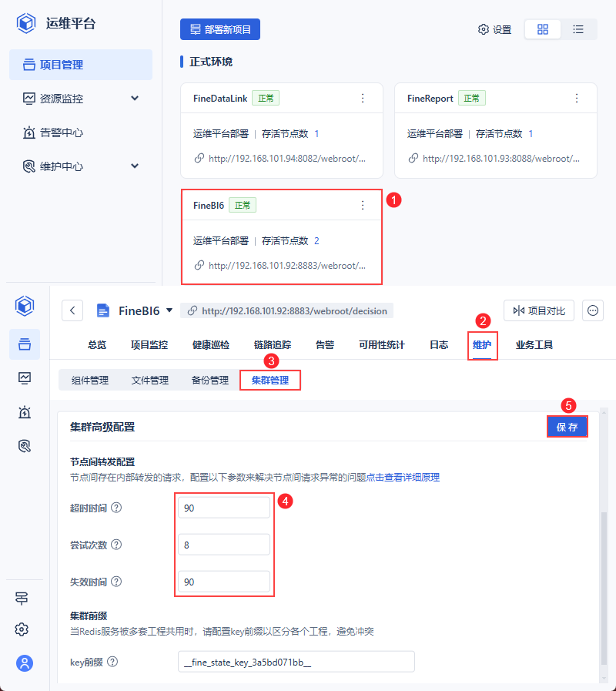Image resolution: width=616 pixels, height=691 pixels.
Task: Open FineDataLink card's more options menu
Action: 363,99
